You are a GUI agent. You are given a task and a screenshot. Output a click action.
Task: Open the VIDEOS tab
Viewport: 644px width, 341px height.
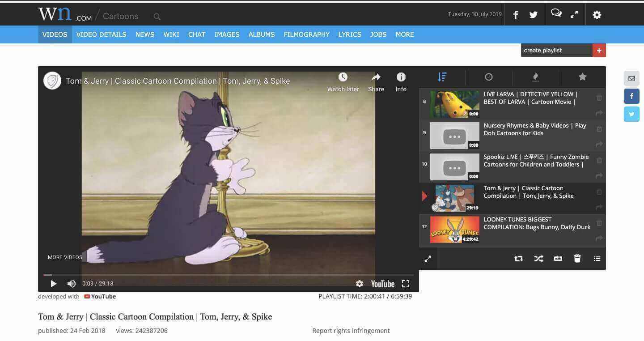tap(55, 34)
